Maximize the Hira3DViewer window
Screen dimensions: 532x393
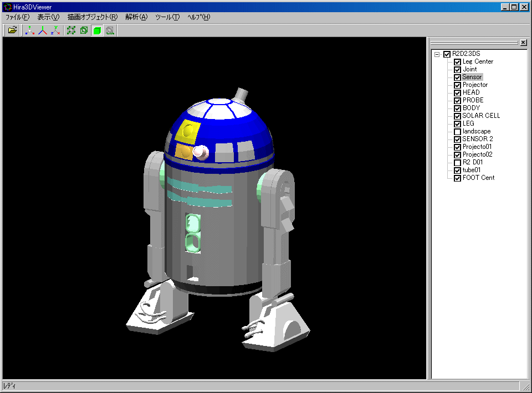[x=514, y=7]
